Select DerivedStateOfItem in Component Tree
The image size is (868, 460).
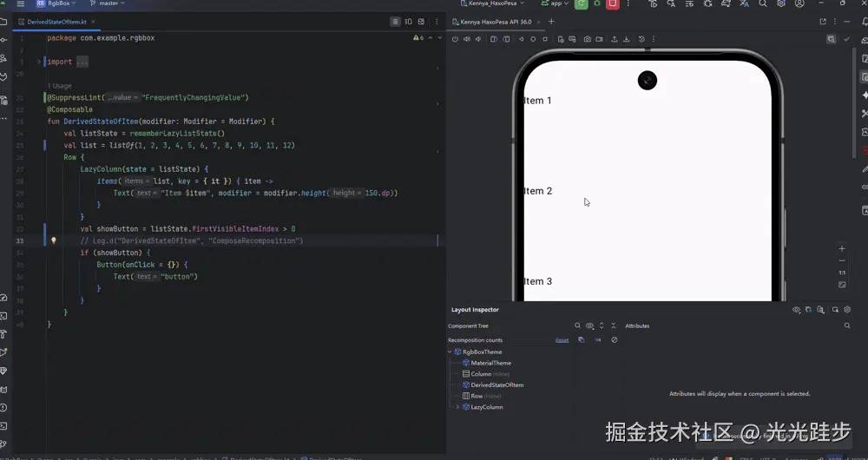pyautogui.click(x=496, y=385)
